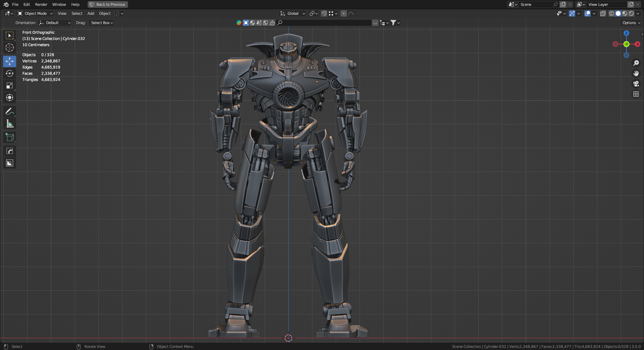The width and height of the screenshot is (644, 350).
Task: Toggle proportional editing button
Action: 343,13
